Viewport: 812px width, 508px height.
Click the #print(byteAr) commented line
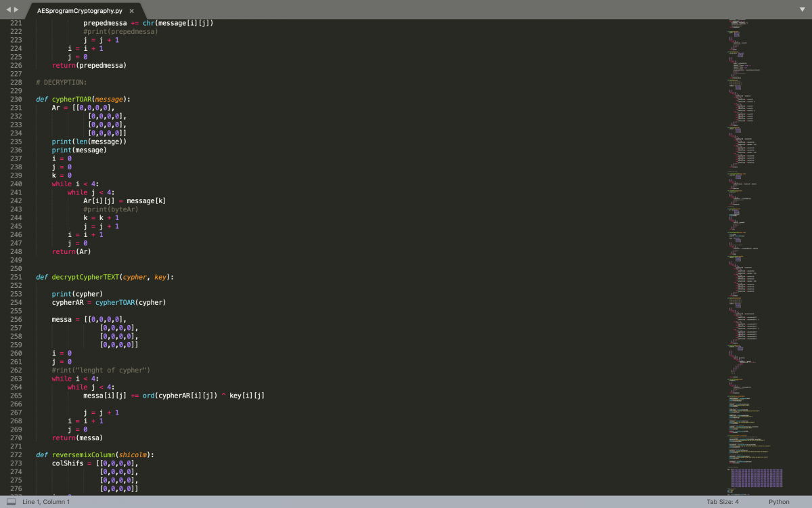coord(110,209)
